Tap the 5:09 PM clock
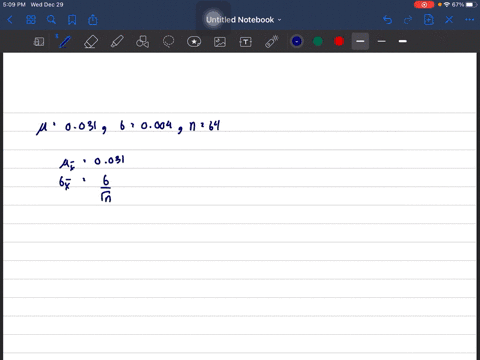Screen dimensions: 480x360 (14, 5)
